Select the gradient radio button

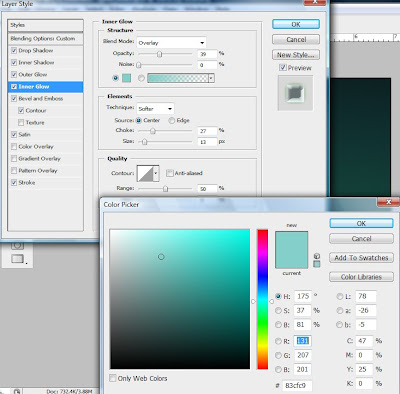pyautogui.click(x=141, y=78)
